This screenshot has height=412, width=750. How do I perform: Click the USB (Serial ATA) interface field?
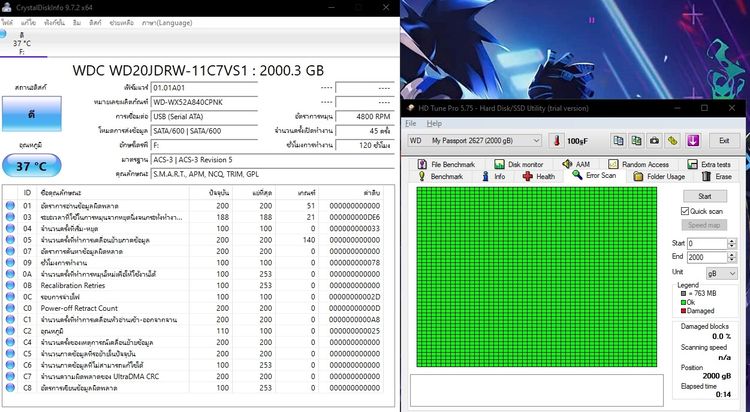204,117
